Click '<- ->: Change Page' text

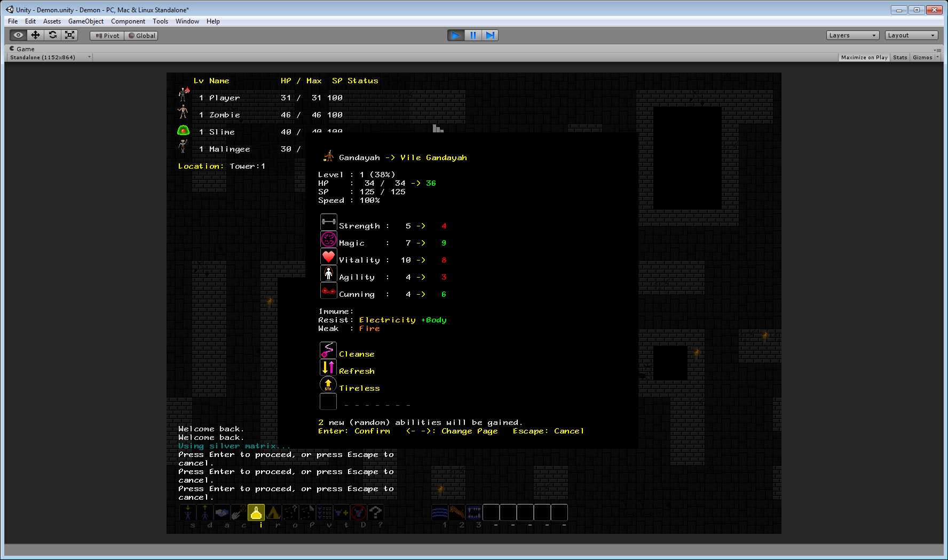(452, 431)
